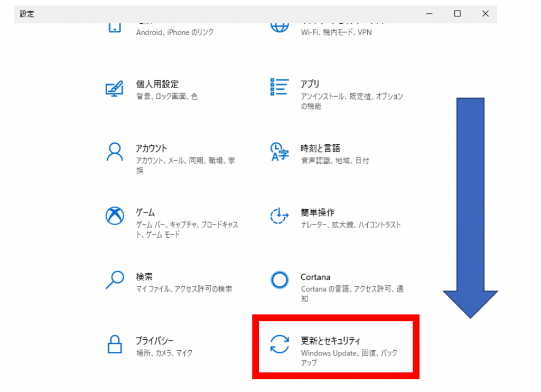The image size is (541, 392).
Task: Maximize the 設定 window
Action: click(458, 14)
